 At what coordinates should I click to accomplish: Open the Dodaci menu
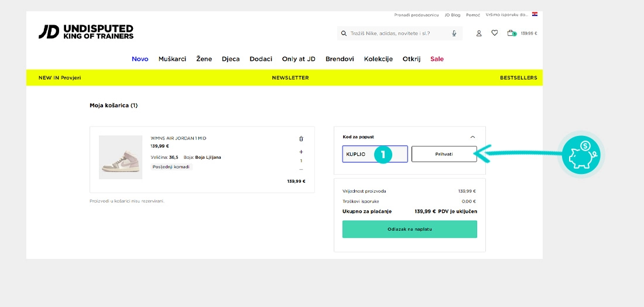(x=261, y=59)
